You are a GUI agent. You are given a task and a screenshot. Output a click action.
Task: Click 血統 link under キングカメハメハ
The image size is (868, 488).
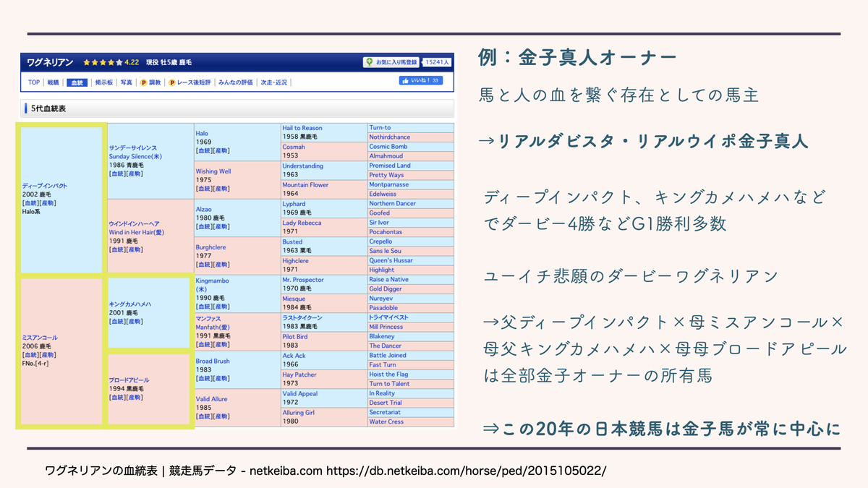117,322
